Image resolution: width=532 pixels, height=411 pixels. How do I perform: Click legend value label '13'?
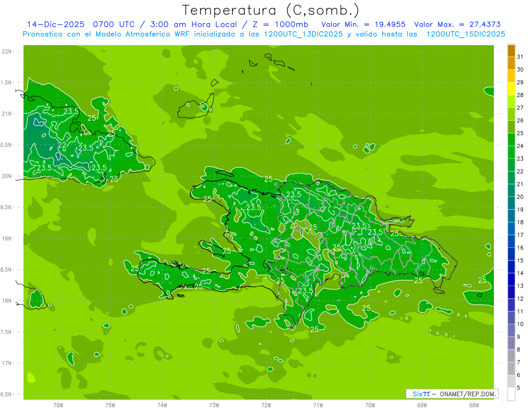(x=520, y=286)
